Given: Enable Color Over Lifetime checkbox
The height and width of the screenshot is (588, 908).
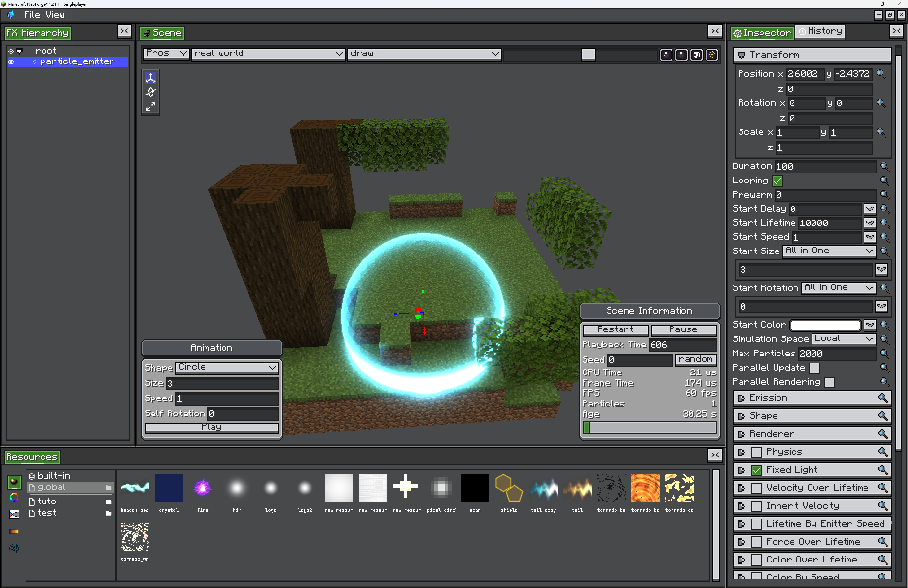Looking at the screenshot, I should [x=756, y=559].
